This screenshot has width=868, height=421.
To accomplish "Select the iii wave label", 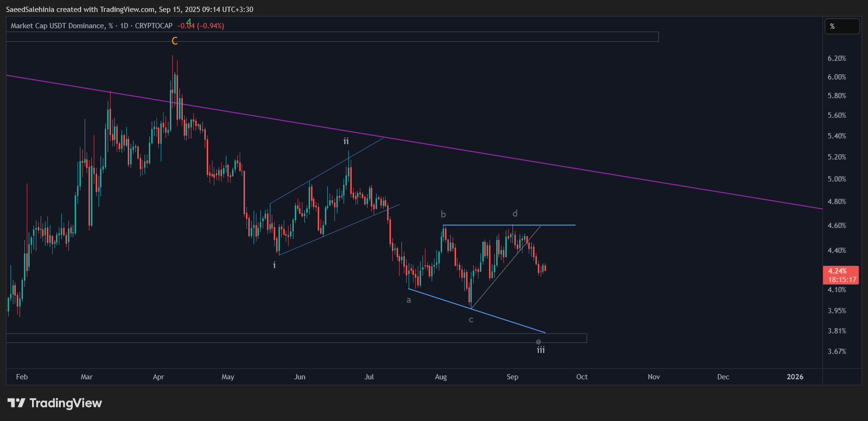I will click(x=541, y=350).
